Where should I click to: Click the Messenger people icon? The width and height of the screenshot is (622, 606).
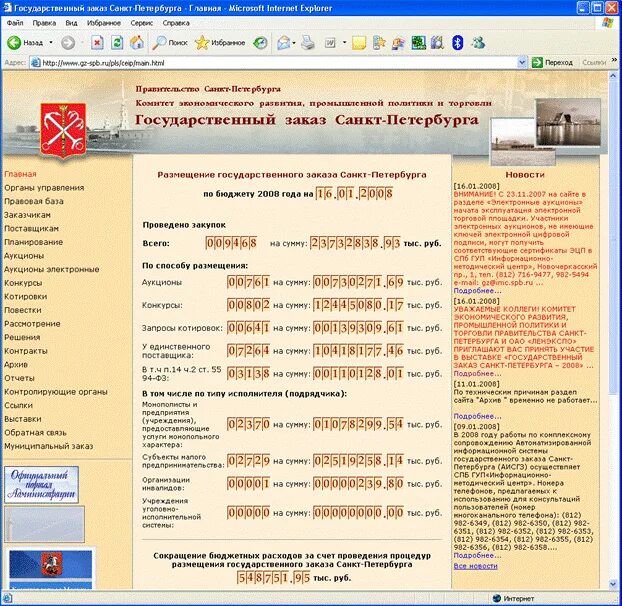click(x=478, y=42)
